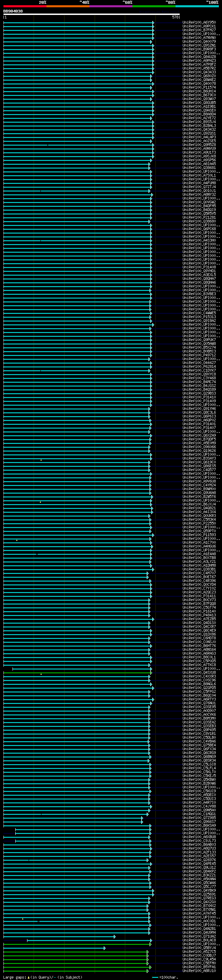Select the UniRef100_Q4N2B1 label
222x980 pixels.
click(199, 929)
